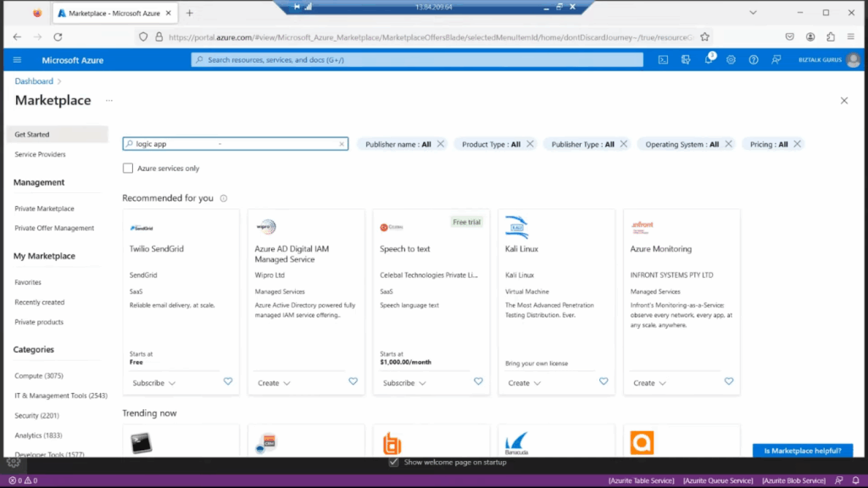Expand the Create dropdown for Azure Monitoring
Screen dimensions: 868x488
coord(649,383)
